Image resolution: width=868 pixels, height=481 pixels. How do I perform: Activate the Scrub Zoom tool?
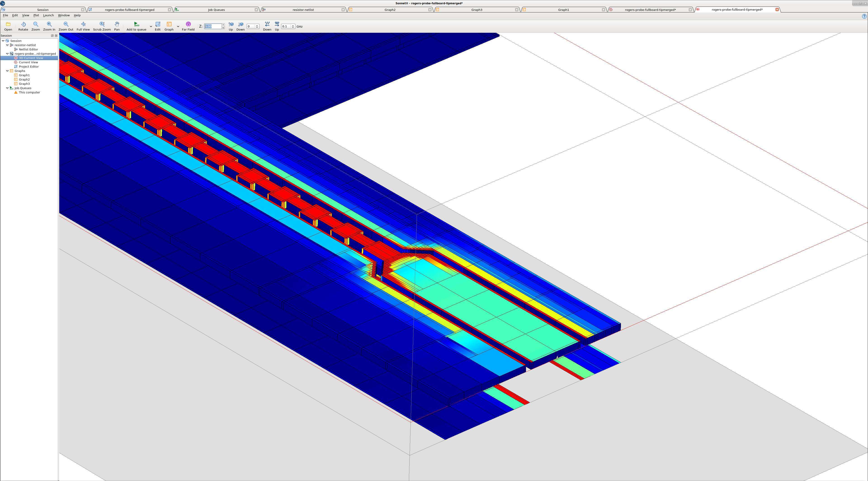(x=102, y=26)
